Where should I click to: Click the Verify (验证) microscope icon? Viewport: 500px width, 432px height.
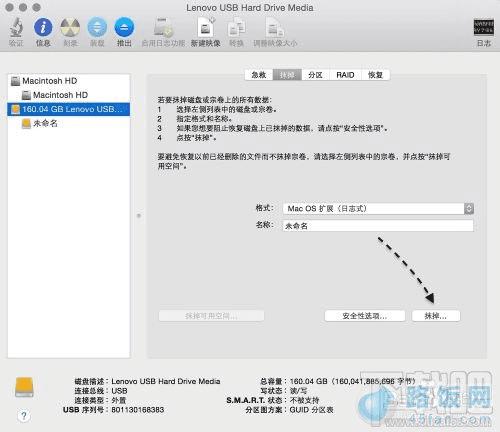[x=16, y=27]
